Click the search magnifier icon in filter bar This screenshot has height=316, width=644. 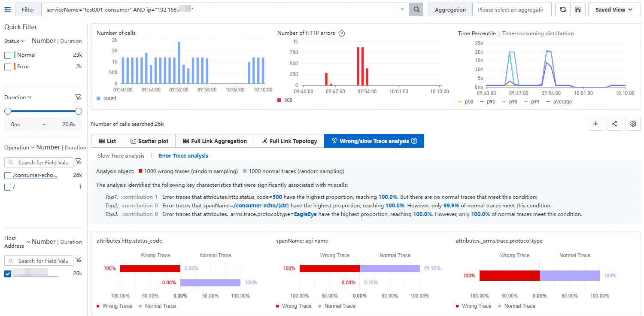tap(416, 9)
